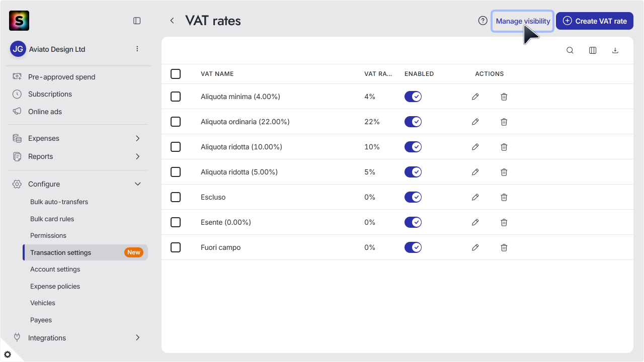
Task: Go to Expense policies
Action: (x=55, y=286)
